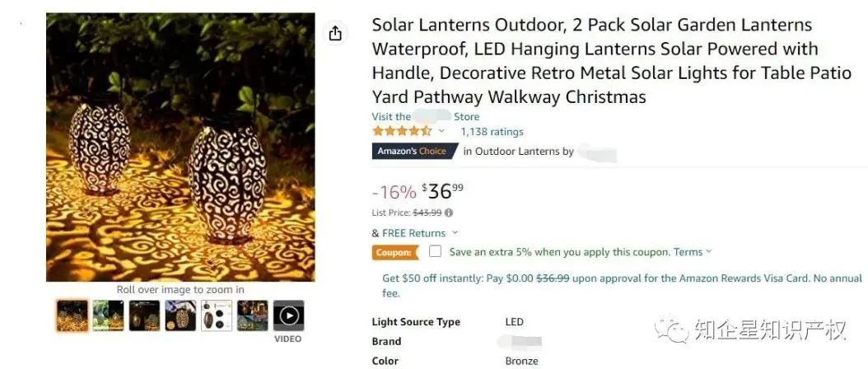The width and height of the screenshot is (868, 369).
Task: Expand the star rating breakdown arrow
Action: 441,132
